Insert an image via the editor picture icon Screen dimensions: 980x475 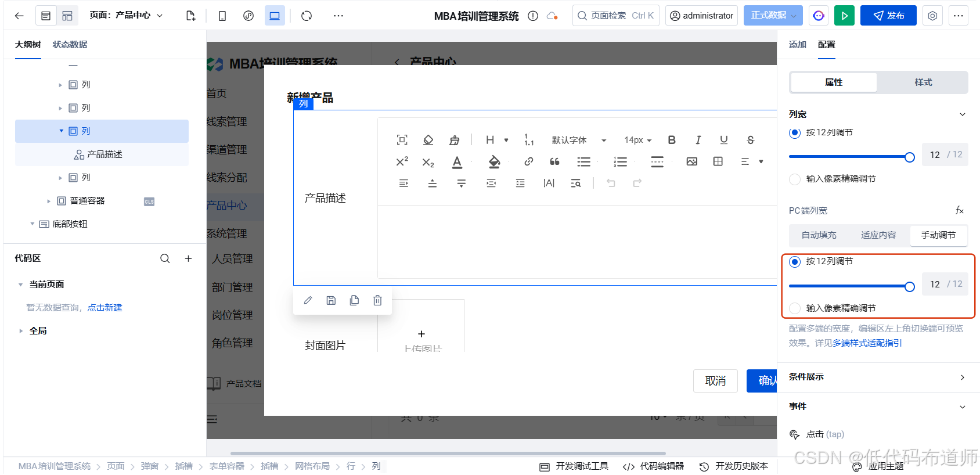[692, 161]
